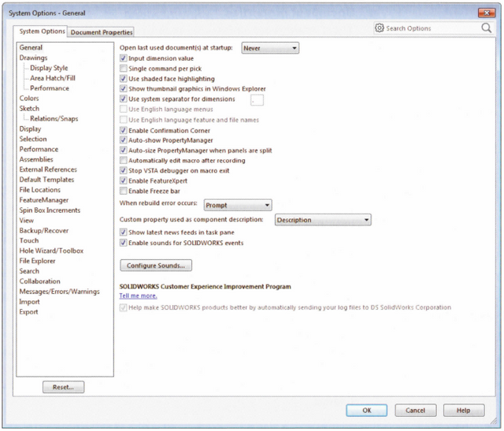Focus the Search Options field

coord(432,28)
